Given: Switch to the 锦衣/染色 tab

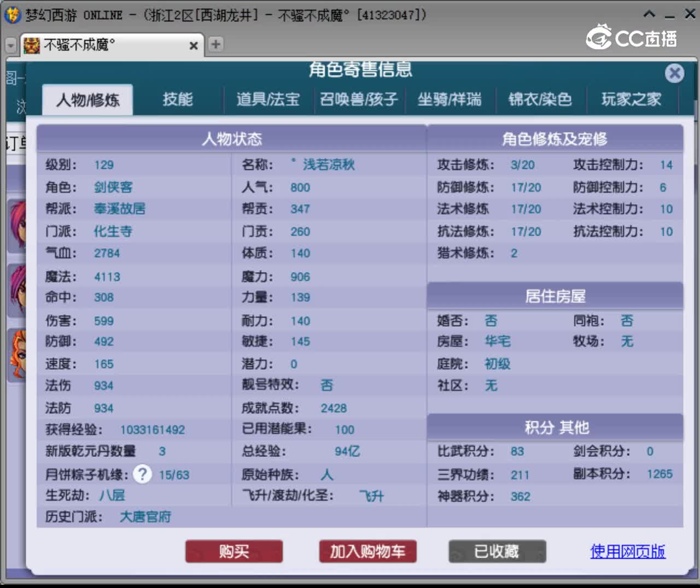Looking at the screenshot, I should (x=540, y=99).
